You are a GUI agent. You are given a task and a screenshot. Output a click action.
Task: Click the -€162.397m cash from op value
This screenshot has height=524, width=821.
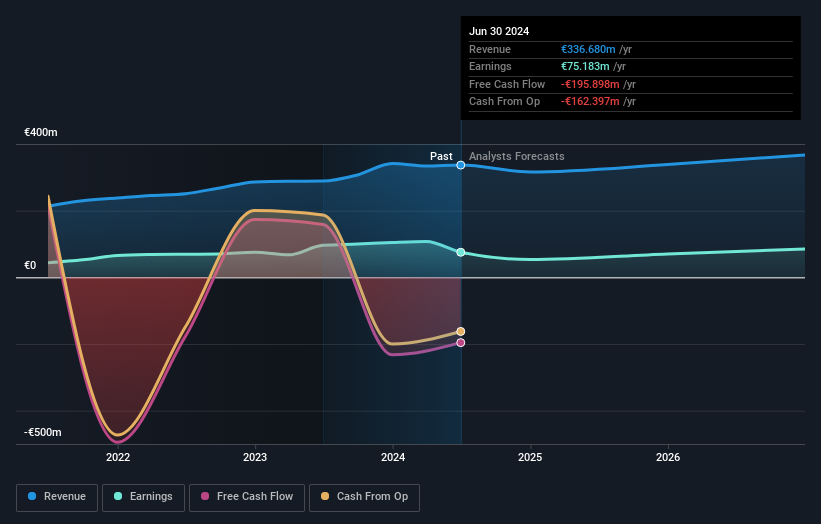(590, 102)
